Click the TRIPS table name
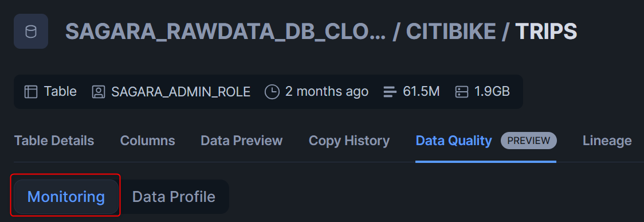644x222 pixels. (x=546, y=31)
